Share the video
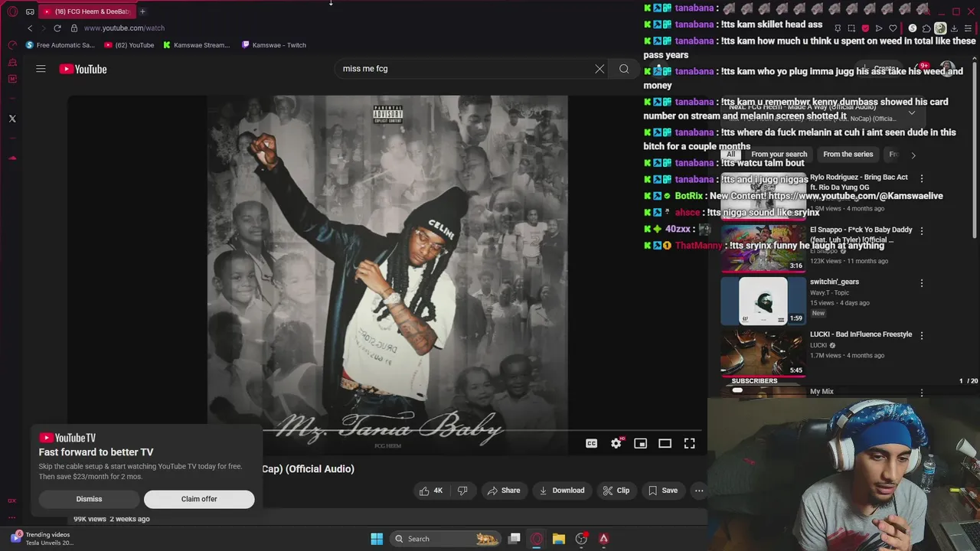This screenshot has width=980, height=551. (504, 491)
